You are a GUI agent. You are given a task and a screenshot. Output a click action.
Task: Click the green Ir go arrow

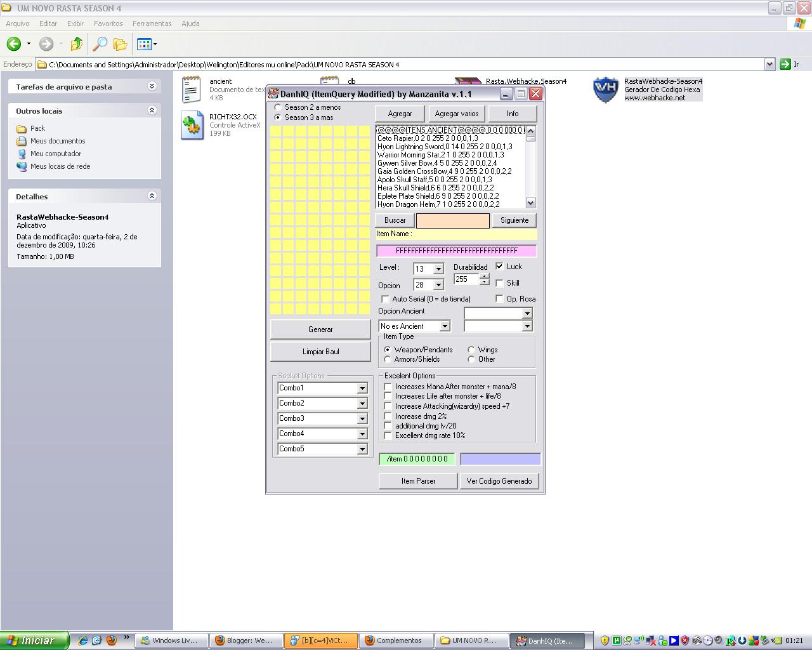(785, 64)
